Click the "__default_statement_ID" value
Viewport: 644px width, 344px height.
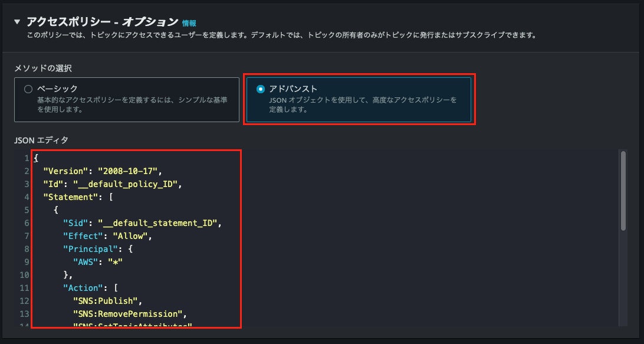tap(157, 223)
